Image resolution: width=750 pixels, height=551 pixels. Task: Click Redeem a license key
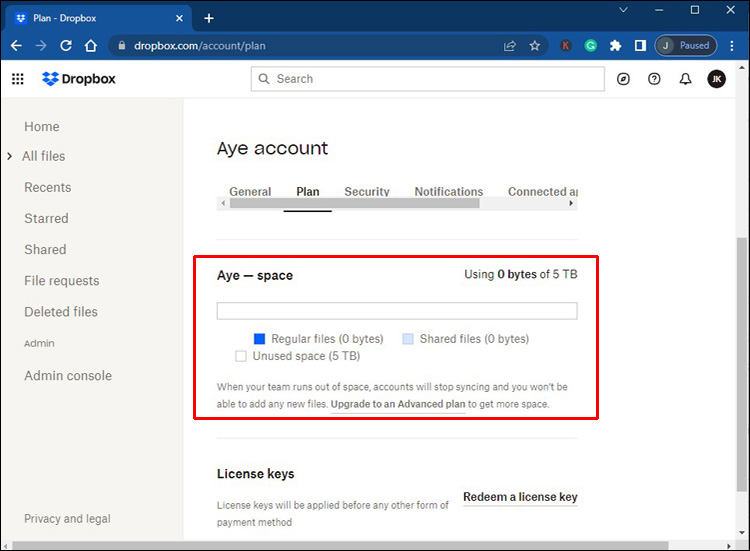tap(520, 497)
